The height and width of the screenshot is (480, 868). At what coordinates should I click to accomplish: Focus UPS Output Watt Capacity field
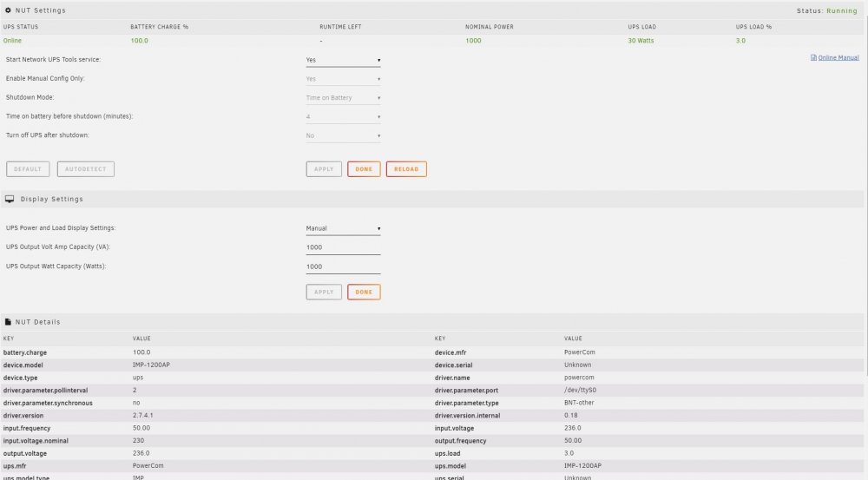343,266
